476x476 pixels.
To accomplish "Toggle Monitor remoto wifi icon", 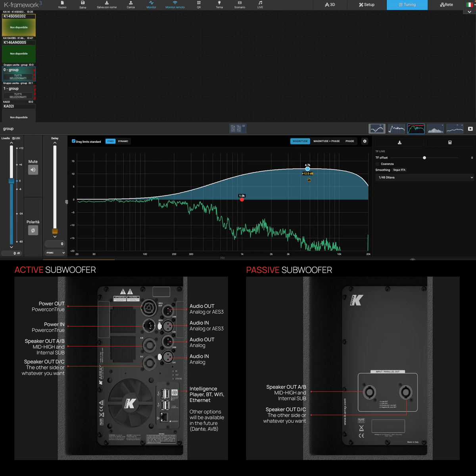I will [175, 5].
